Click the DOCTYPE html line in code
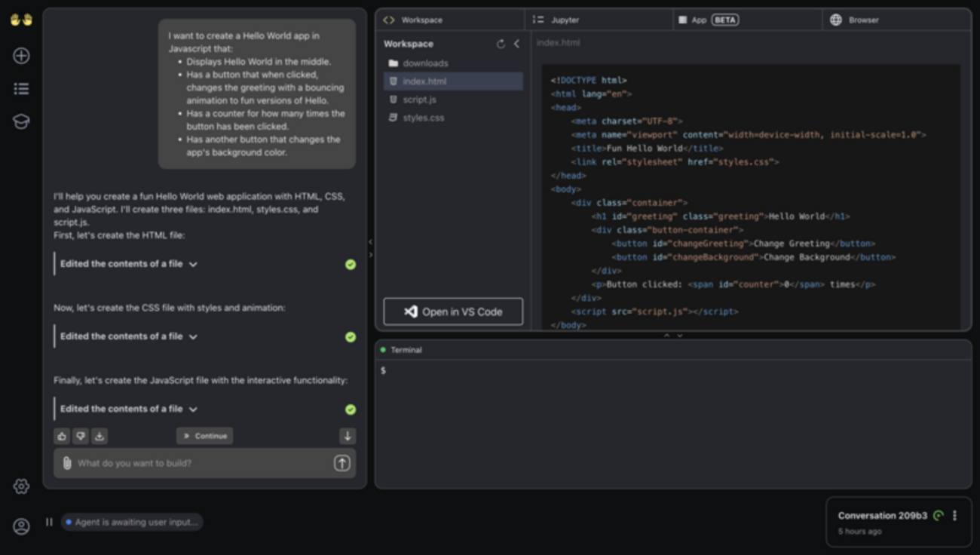 (x=589, y=80)
